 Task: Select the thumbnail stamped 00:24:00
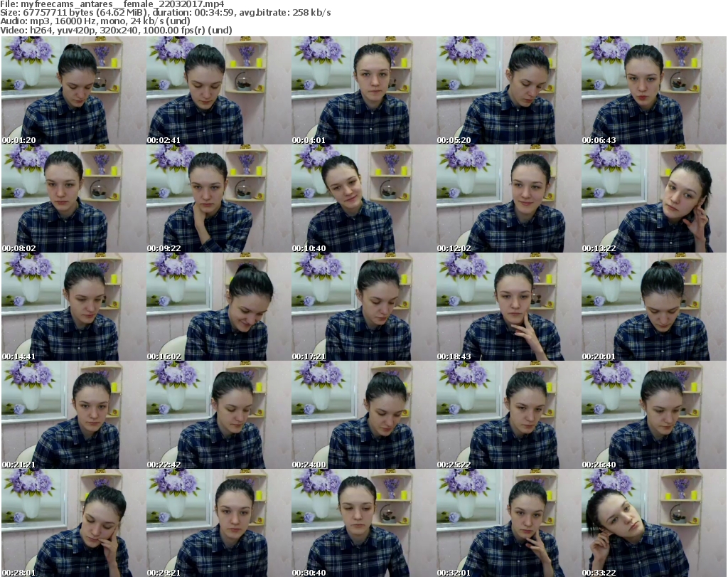point(363,415)
